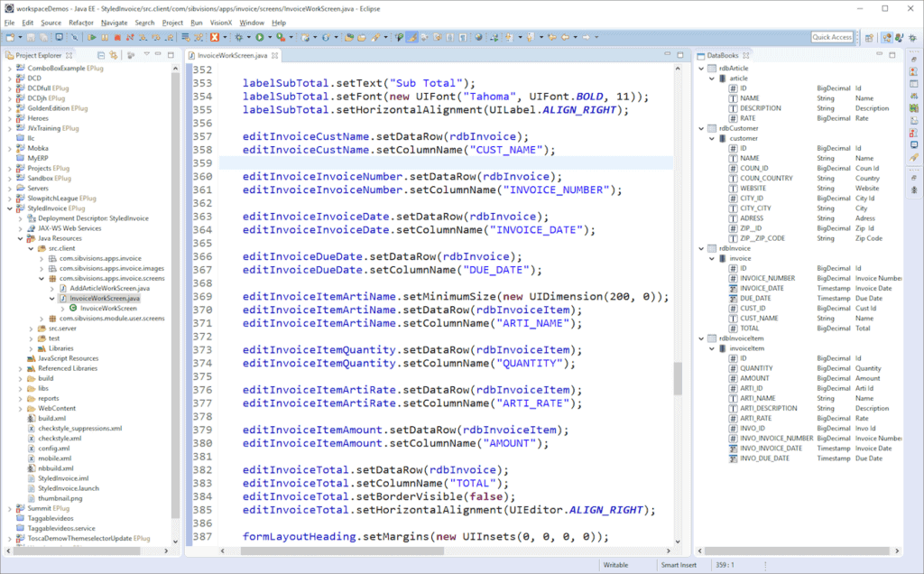The height and width of the screenshot is (574, 924).
Task: Maximize the DataBooks view
Action: pos(892,55)
